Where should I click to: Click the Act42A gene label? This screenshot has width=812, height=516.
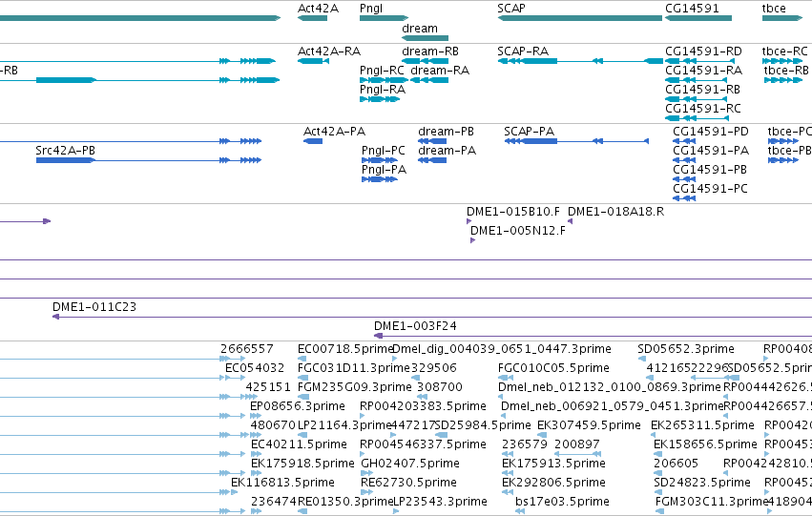pos(318,9)
